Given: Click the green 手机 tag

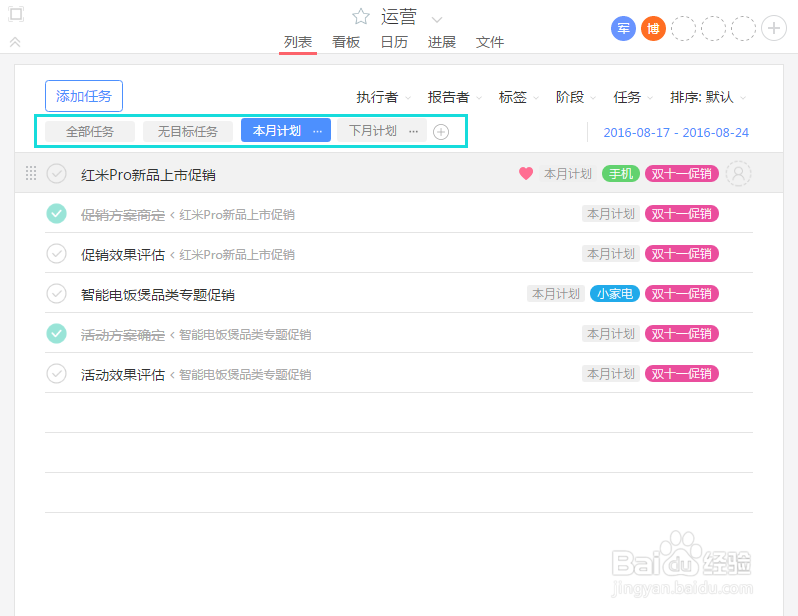Looking at the screenshot, I should 620,174.
